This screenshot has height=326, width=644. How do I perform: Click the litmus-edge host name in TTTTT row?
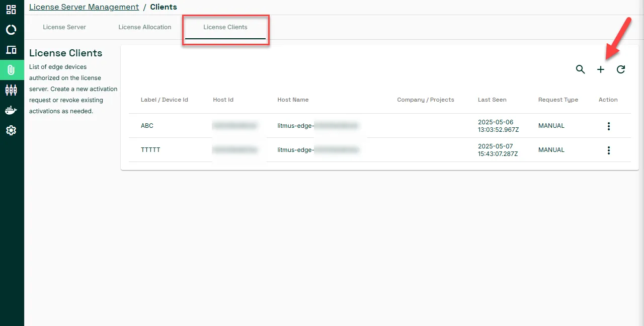pyautogui.click(x=318, y=150)
